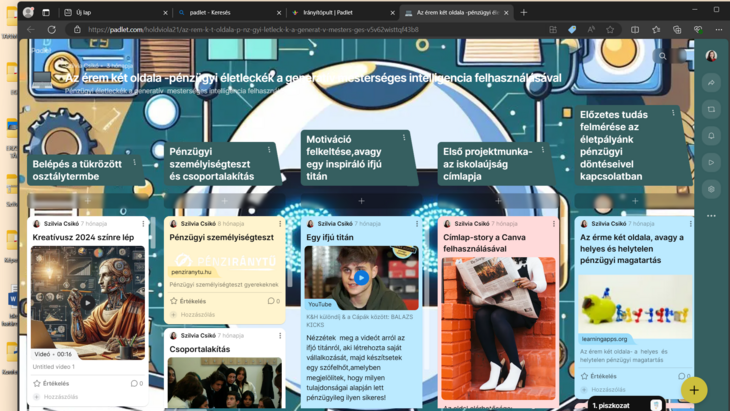Rate Pénzügyi személyiségteszt post with Értékelés star
This screenshot has width=730, height=411.
(x=188, y=301)
